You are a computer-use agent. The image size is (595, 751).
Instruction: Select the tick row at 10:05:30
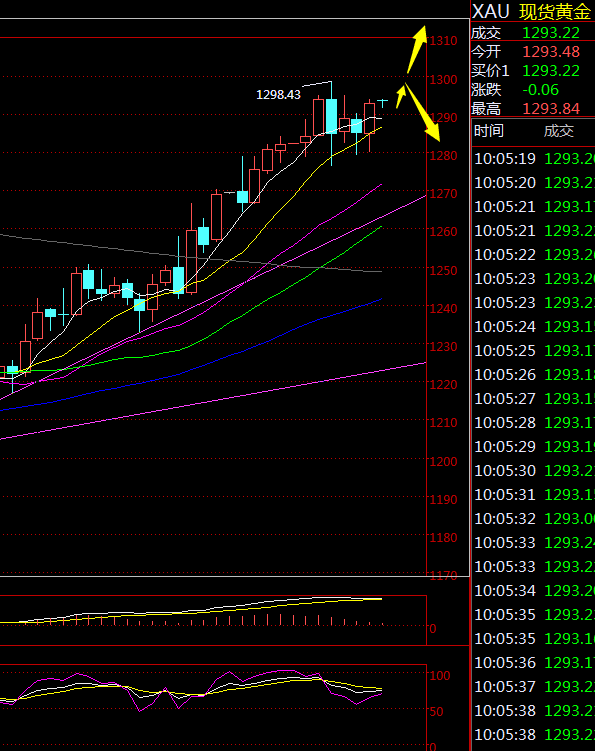pos(534,470)
